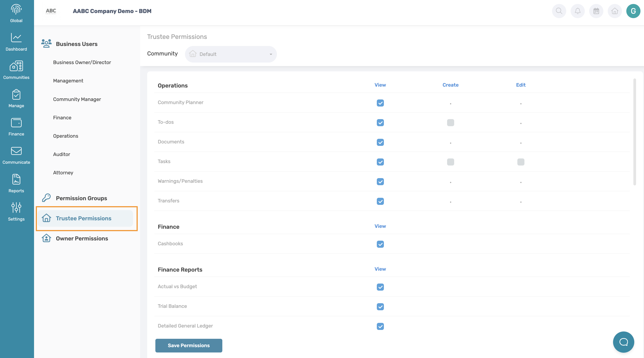Screen dimensions: 644x358
Task: Select Community Manager in Business Users
Action: [x=77, y=99]
